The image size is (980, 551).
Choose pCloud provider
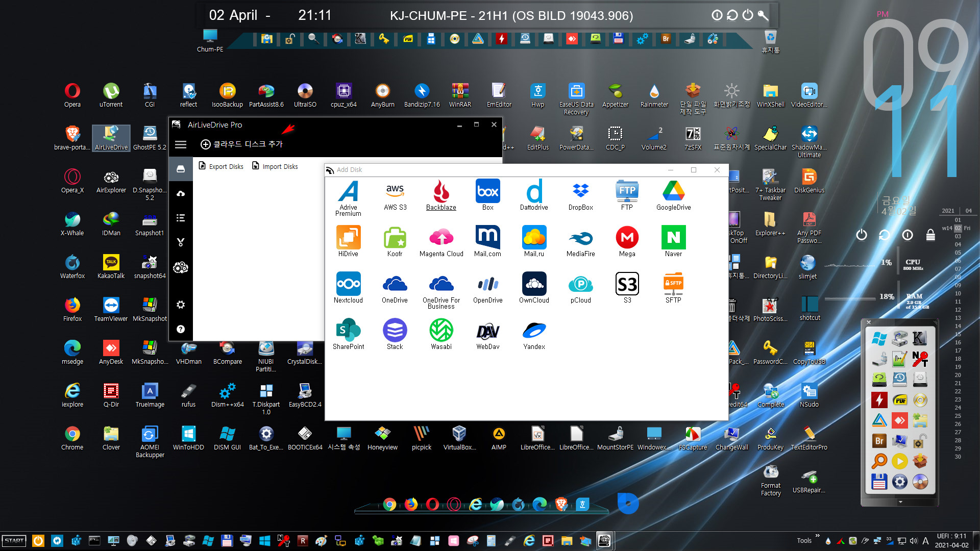580,288
